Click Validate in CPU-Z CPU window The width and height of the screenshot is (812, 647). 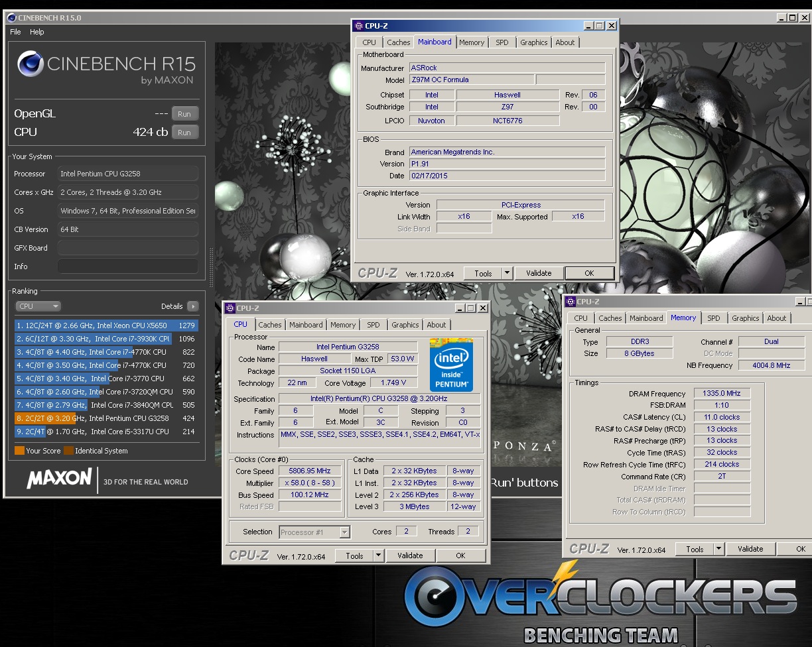click(410, 556)
